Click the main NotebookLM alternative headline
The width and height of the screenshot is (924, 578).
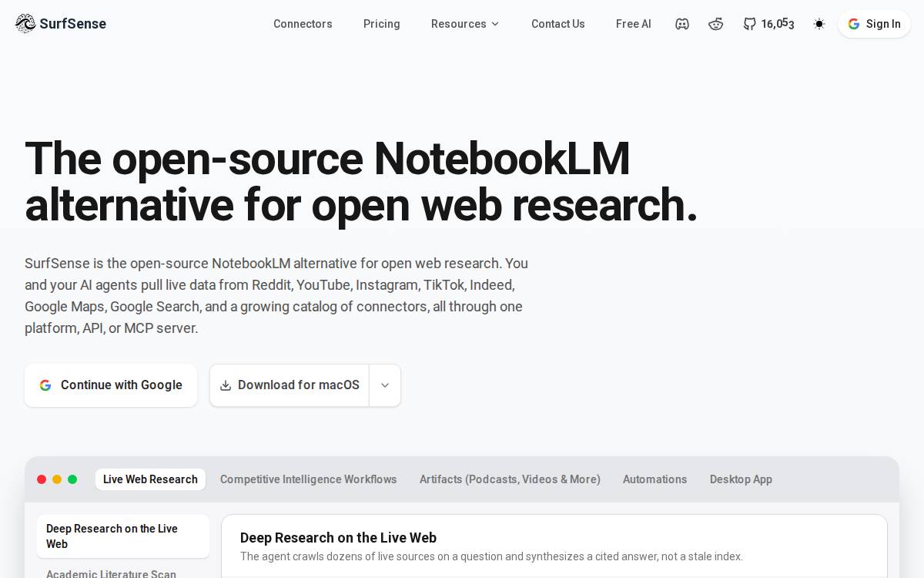click(x=361, y=182)
